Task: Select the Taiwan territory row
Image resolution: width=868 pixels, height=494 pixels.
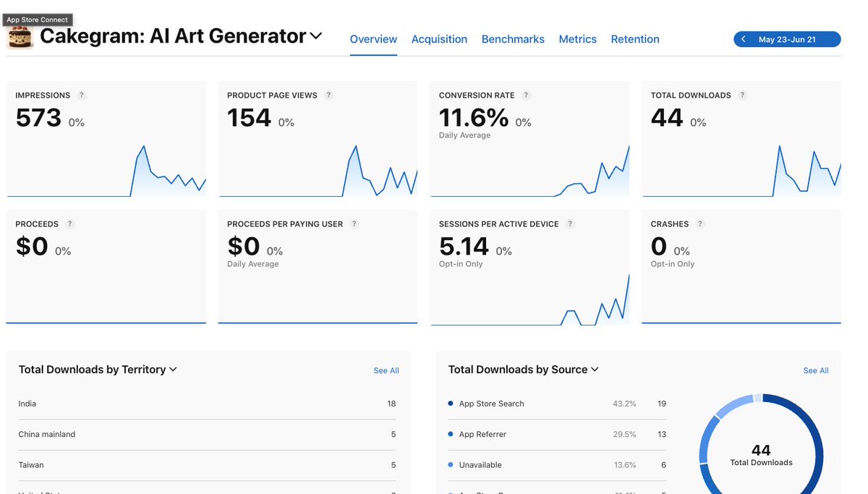Action: (x=207, y=465)
